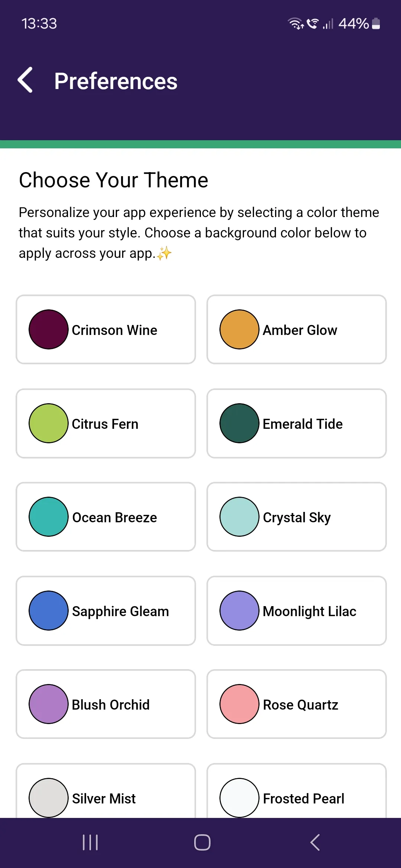The image size is (401, 868).
Task: Select the Emerald Tide theme option
Action: pyautogui.click(x=297, y=423)
